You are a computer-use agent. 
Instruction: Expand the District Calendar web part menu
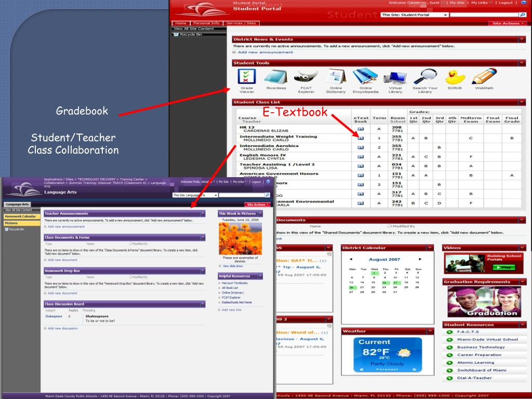click(x=430, y=248)
